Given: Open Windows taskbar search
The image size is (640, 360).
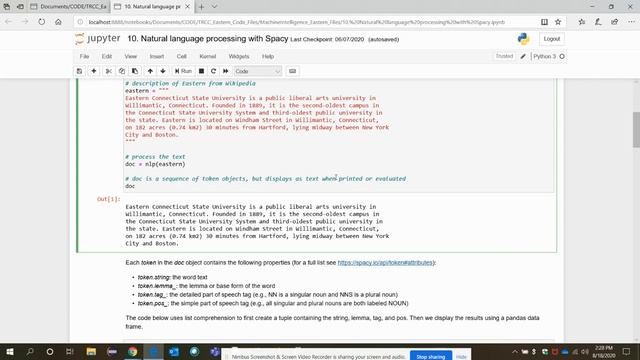Looking at the screenshot, I should coord(30,351).
